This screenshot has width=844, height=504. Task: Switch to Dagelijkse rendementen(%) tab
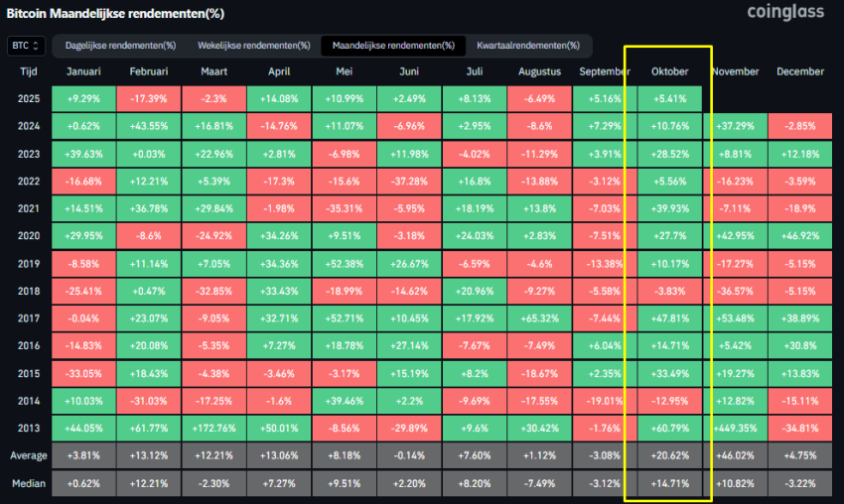click(x=120, y=46)
